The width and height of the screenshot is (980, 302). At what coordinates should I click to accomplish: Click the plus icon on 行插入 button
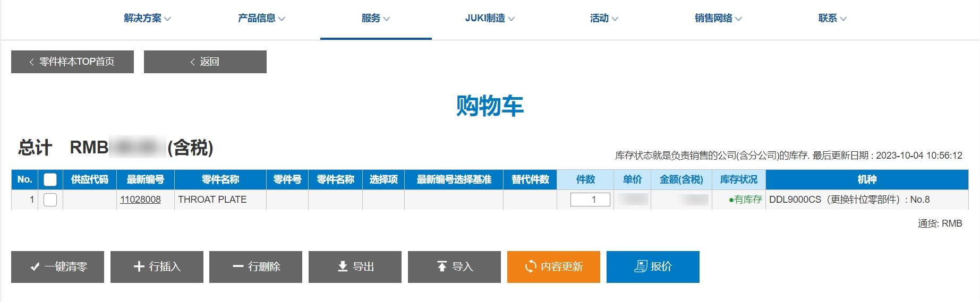pyautogui.click(x=139, y=266)
